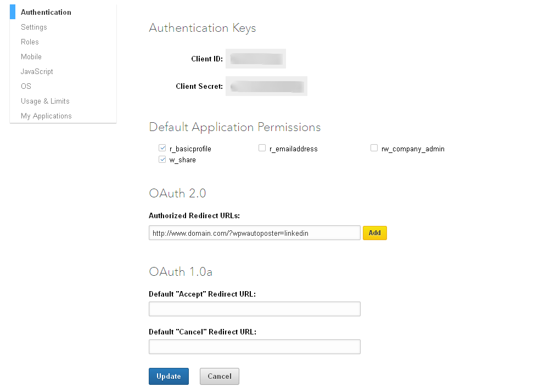This screenshot has width=533, height=392.
Task: Open the JavaScript settings section
Action: [x=37, y=71]
